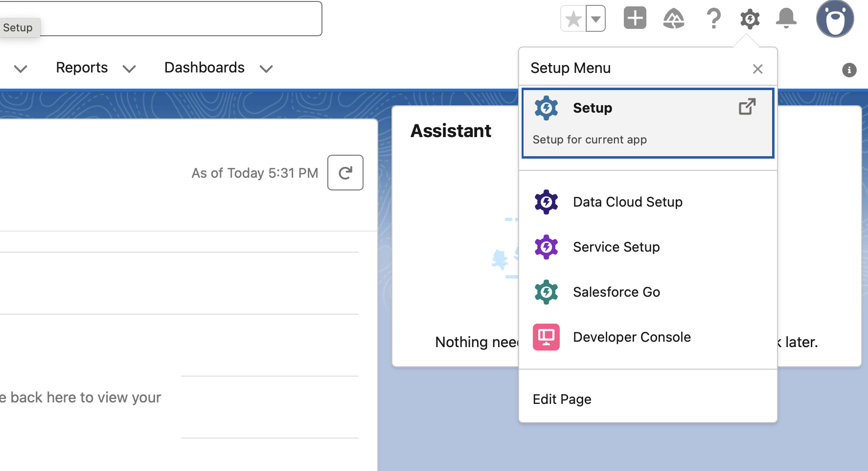Open the user profile avatar
This screenshot has height=471, width=868.
[x=836, y=19]
